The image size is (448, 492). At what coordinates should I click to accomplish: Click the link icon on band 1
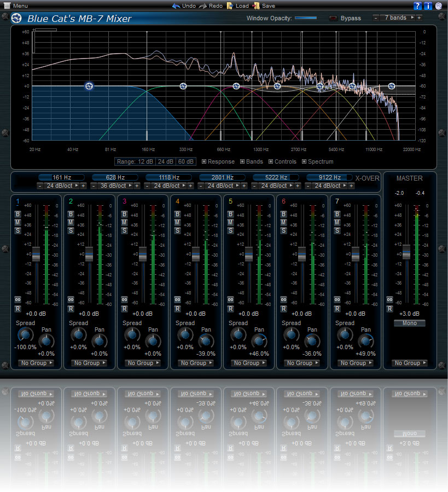tap(18, 299)
